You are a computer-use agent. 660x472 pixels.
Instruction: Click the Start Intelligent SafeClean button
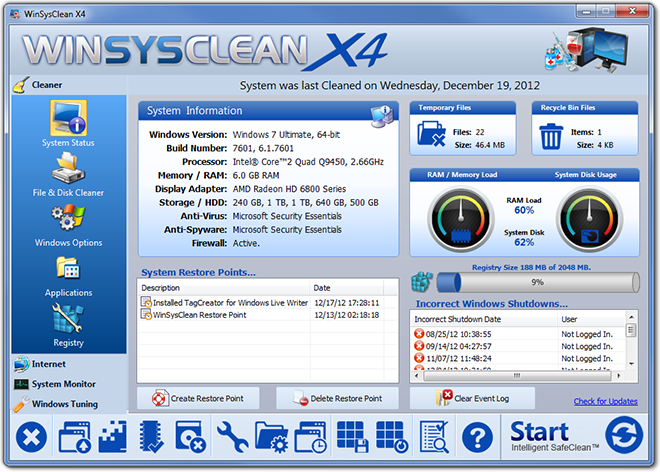tap(554, 437)
